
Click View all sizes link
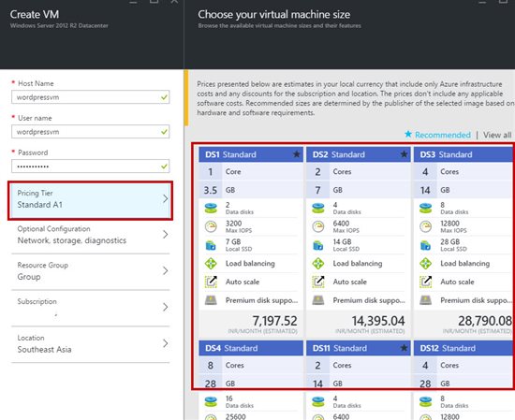[497, 135]
